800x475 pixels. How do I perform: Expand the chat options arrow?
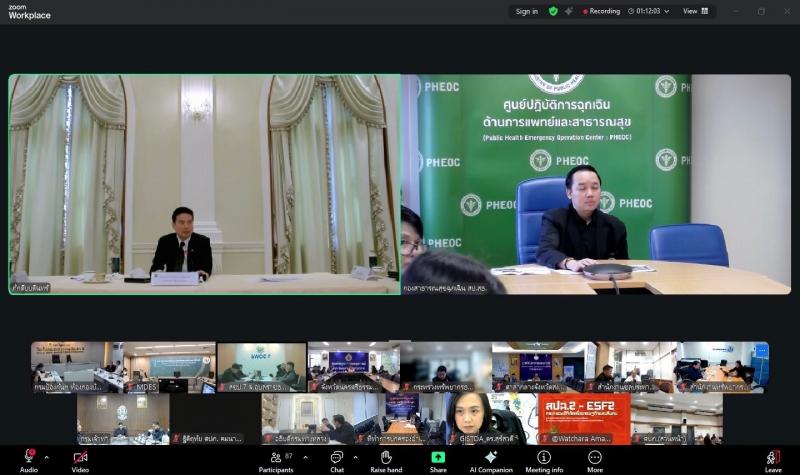pyautogui.click(x=355, y=458)
